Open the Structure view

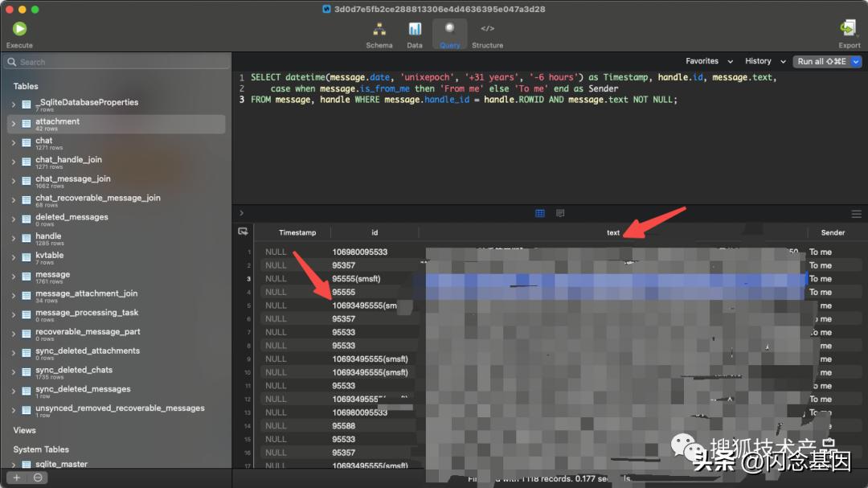[487, 30]
